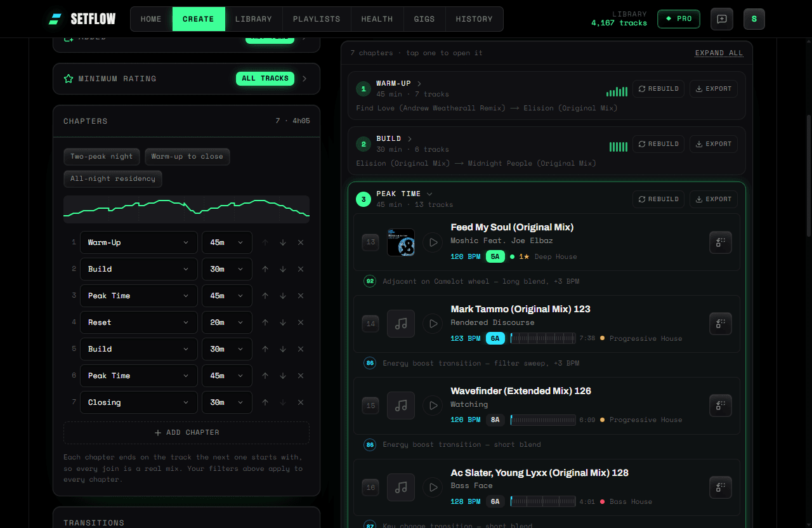Expand the BUILD chapter card

[410, 138]
